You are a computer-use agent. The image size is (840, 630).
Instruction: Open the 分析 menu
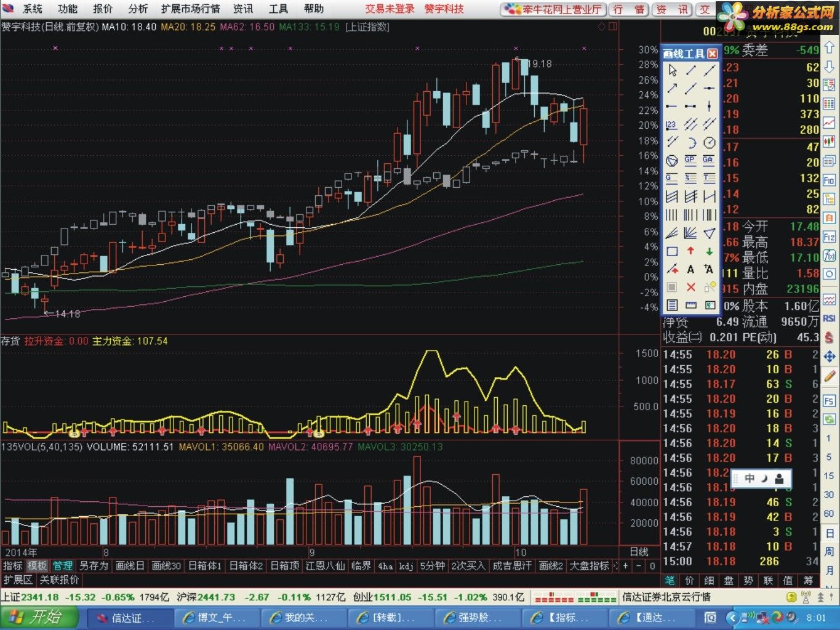tap(138, 9)
